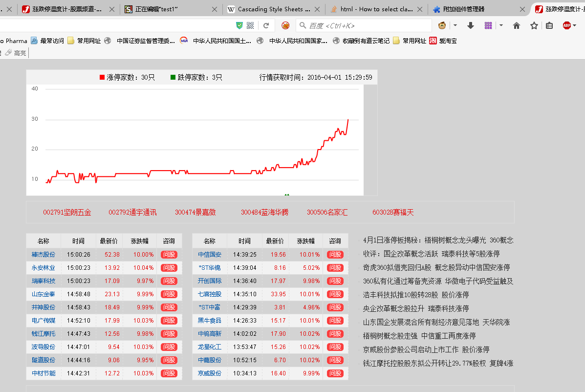Open news 京威股份参股公司启动上市工作
Viewport: 585px width, 392px height.
click(x=426, y=349)
